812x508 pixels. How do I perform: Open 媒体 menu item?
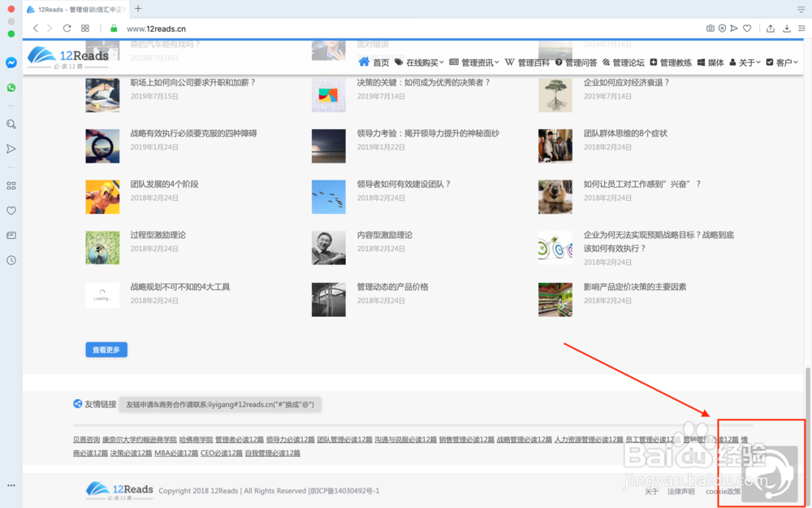point(710,63)
